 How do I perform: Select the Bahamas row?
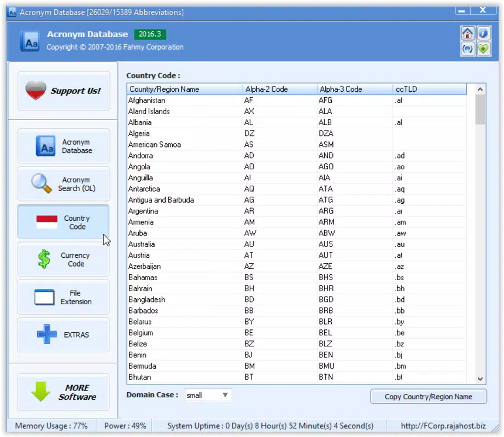(297, 277)
